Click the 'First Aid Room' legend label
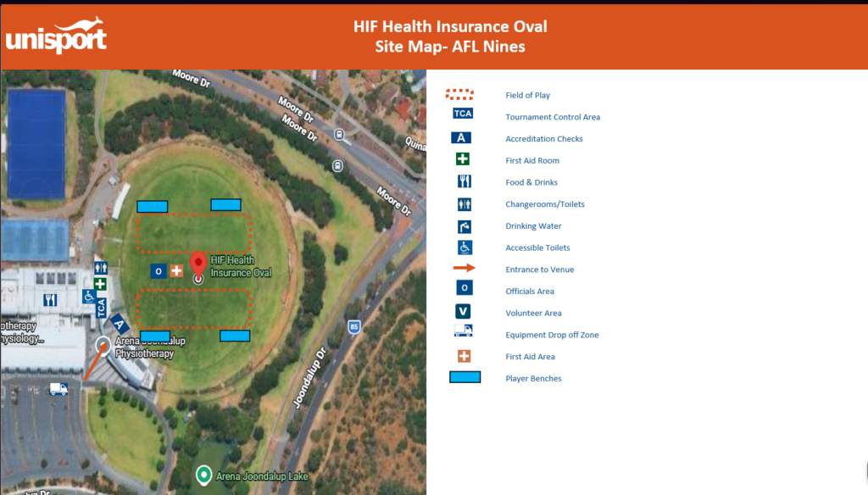 point(532,160)
